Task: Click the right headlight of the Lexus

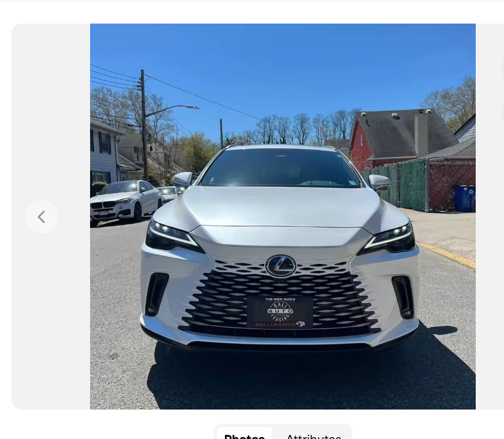Action: coord(389,239)
